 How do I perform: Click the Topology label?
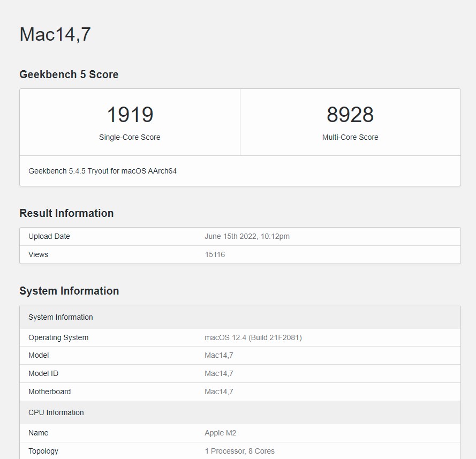[x=43, y=451]
